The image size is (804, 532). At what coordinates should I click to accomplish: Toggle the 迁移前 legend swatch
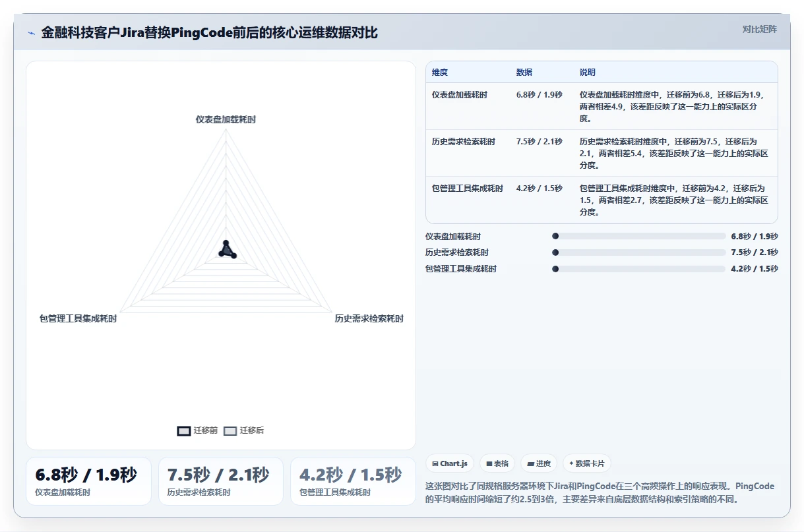(x=184, y=430)
